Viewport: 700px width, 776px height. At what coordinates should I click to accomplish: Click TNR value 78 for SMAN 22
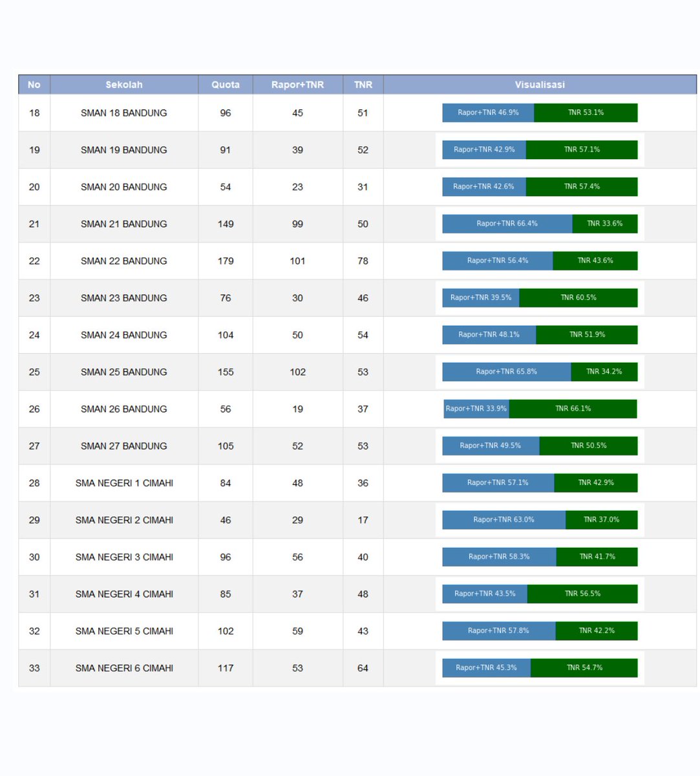point(363,261)
